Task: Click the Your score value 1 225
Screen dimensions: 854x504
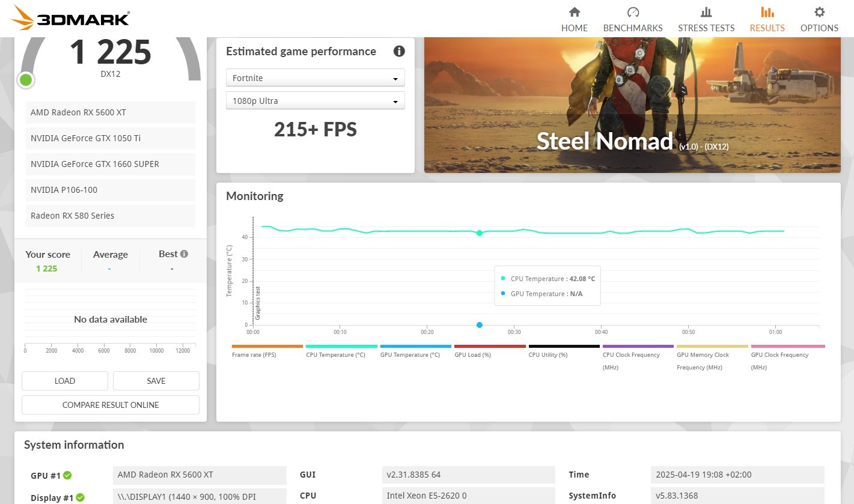Action: tap(47, 269)
